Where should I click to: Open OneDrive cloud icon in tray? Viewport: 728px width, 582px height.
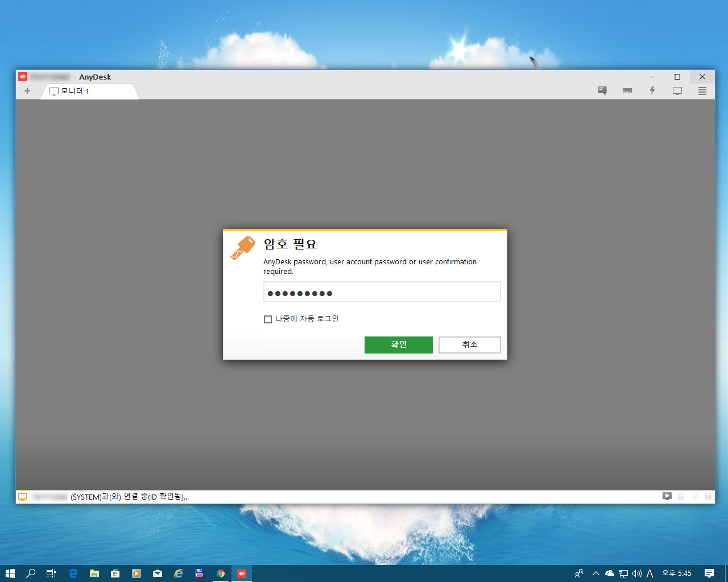[610, 573]
